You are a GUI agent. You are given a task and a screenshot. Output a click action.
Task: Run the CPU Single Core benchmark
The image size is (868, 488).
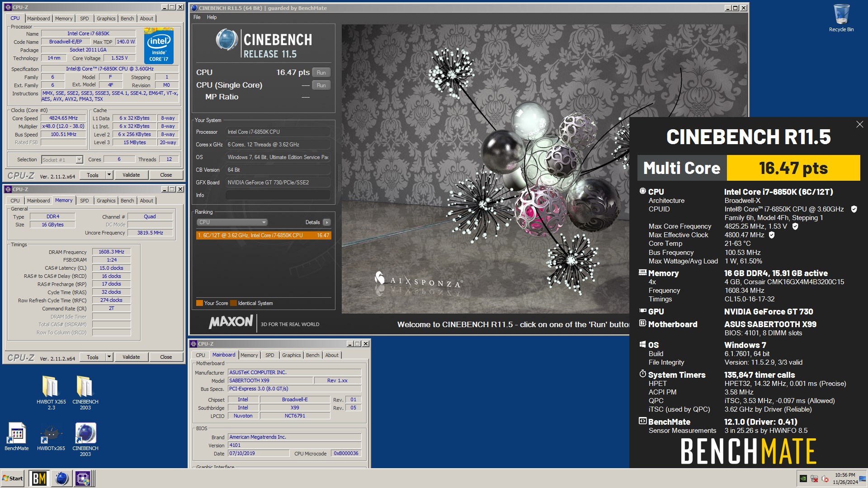tap(321, 85)
